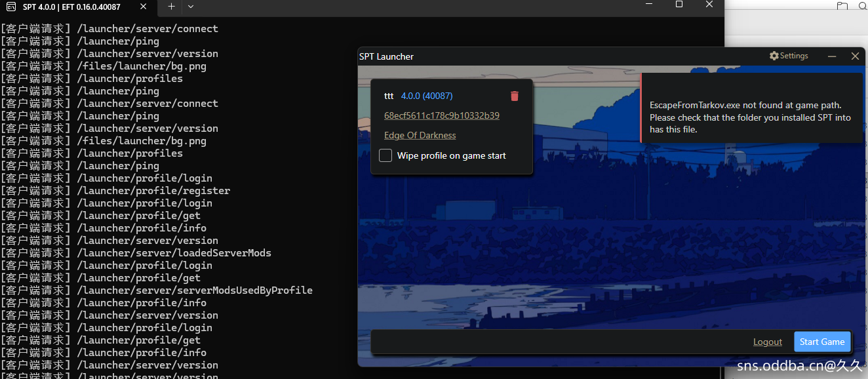Click the ttt profile name

tap(389, 96)
